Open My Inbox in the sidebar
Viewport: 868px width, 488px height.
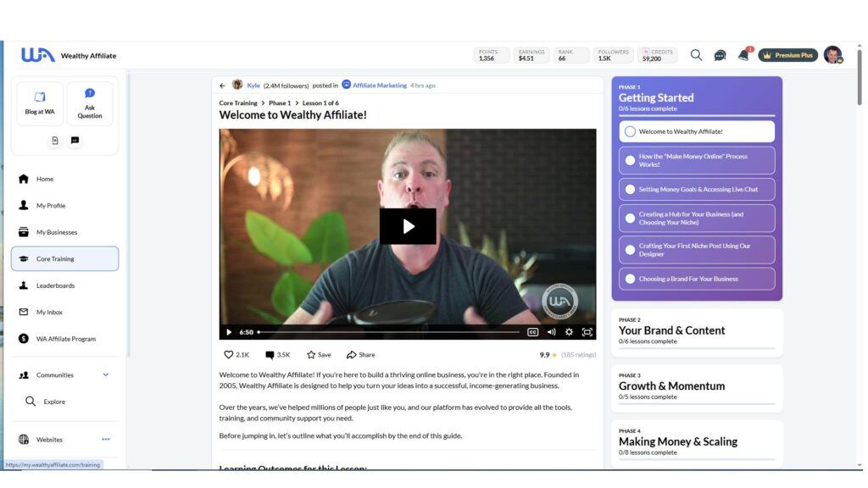click(64, 312)
